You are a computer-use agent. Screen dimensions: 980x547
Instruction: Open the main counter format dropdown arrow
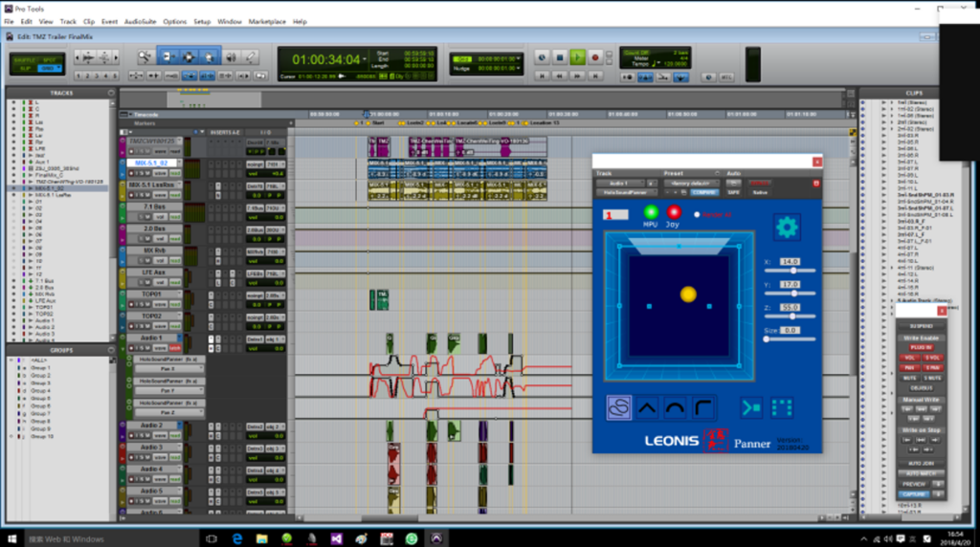point(365,59)
